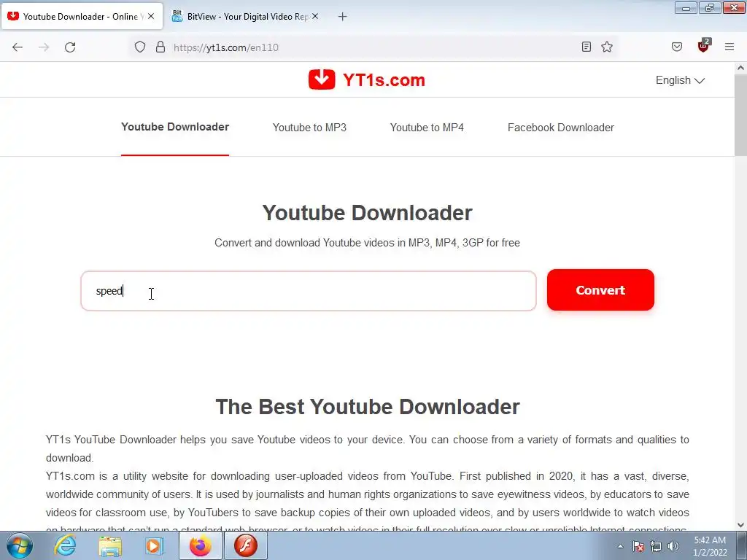Bookmark this page with the star
This screenshot has width=747, height=560.
click(x=607, y=47)
